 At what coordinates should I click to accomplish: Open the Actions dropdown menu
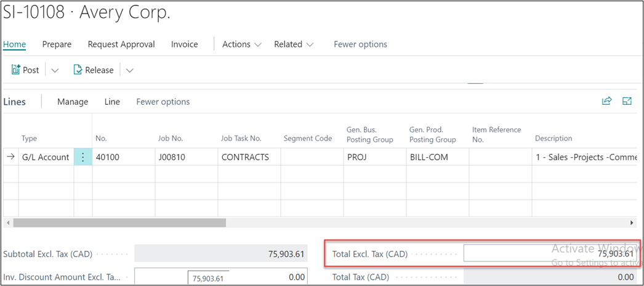pos(241,44)
